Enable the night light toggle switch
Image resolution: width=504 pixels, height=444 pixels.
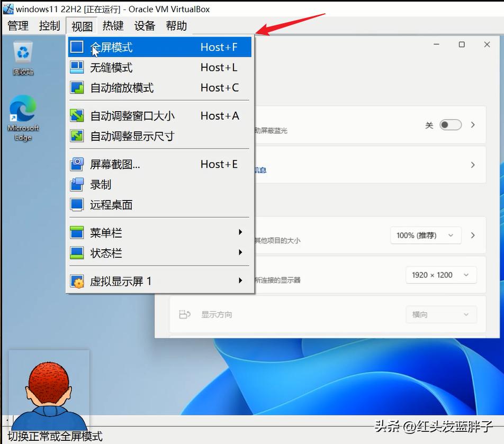pyautogui.click(x=451, y=124)
